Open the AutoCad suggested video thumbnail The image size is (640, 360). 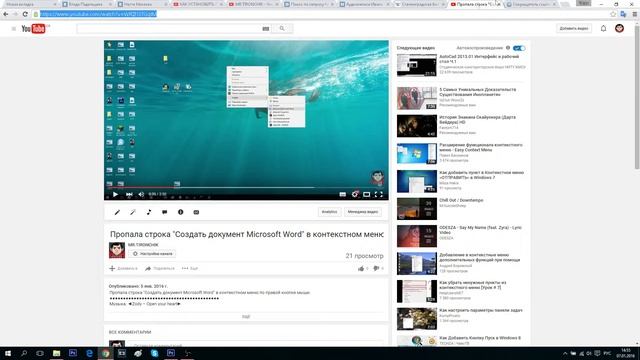point(417,65)
